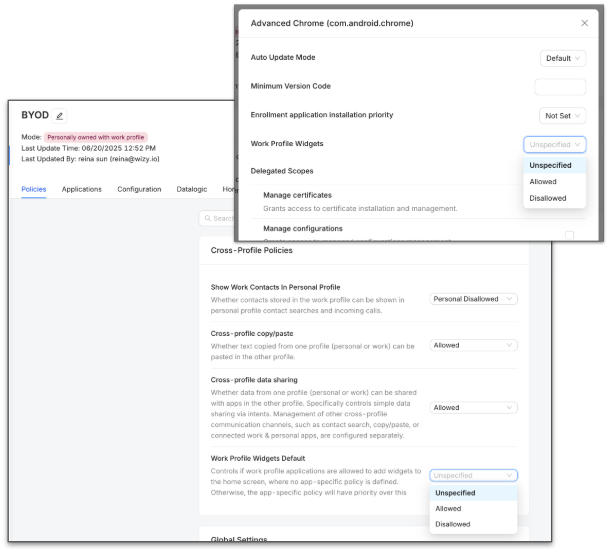Click the Advanced Chrome dialog title
The width and height of the screenshot is (609, 549).
332,23
